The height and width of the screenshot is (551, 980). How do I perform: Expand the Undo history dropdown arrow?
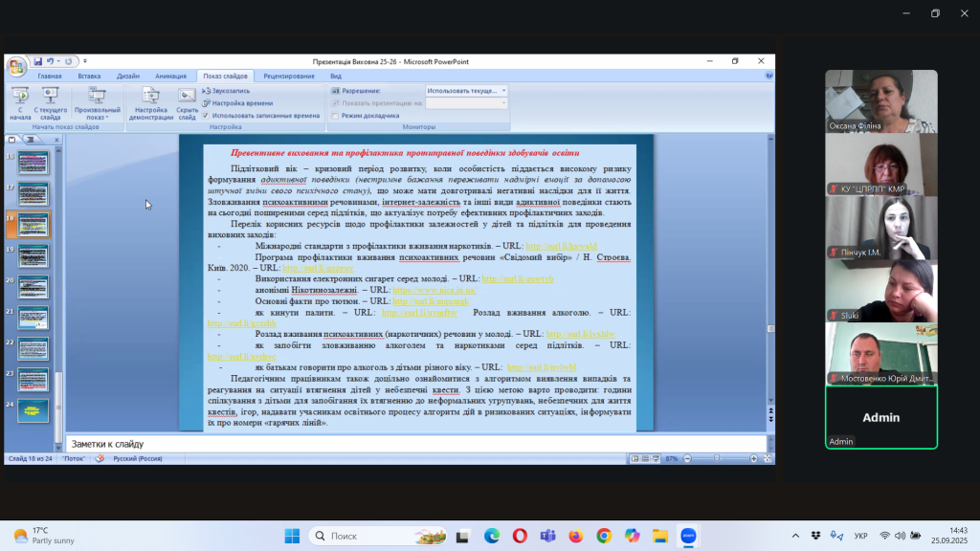tap(59, 61)
